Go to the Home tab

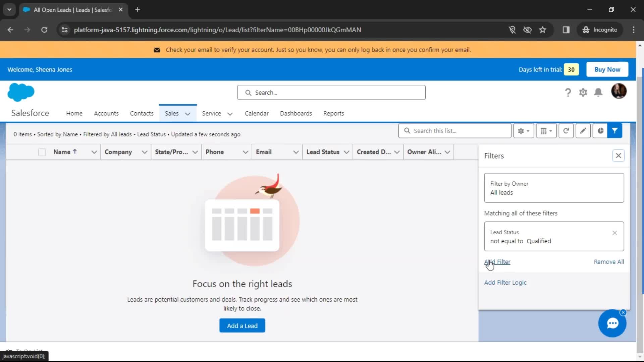pyautogui.click(x=74, y=113)
